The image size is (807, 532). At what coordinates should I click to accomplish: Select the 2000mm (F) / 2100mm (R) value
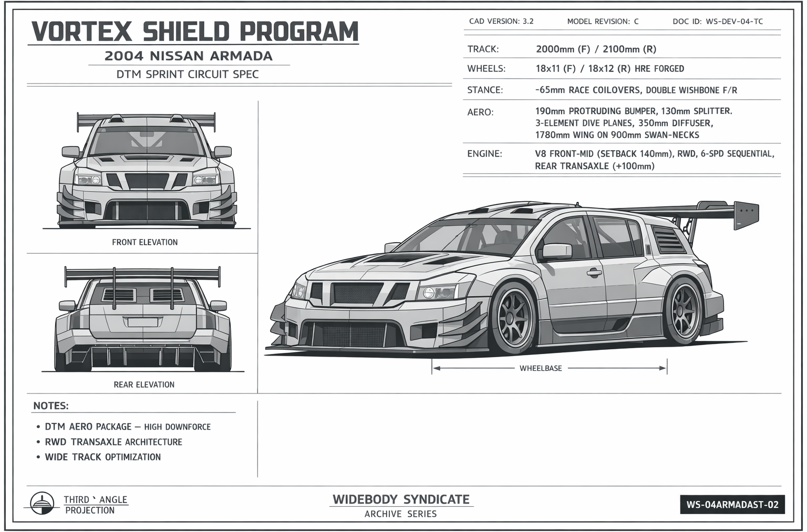point(596,49)
